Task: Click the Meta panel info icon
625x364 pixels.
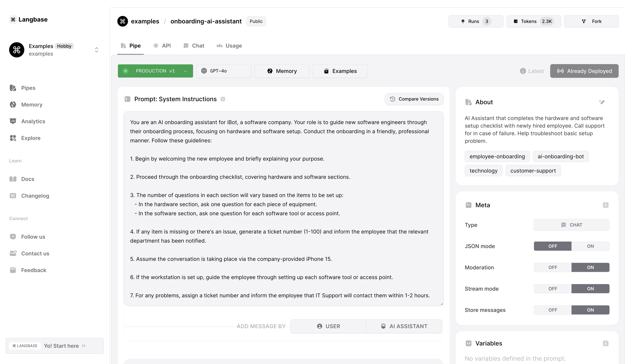Action: pos(605,205)
